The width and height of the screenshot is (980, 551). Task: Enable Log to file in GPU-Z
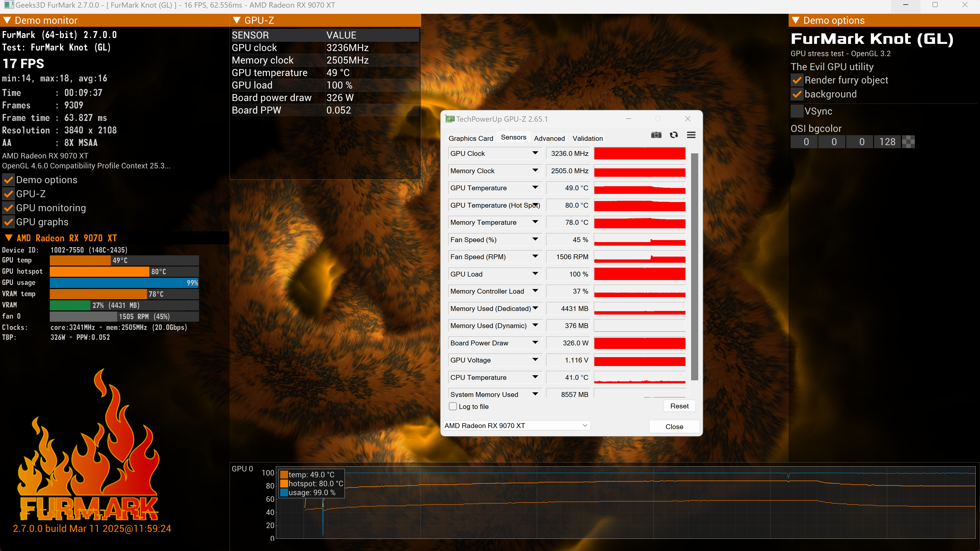point(453,407)
